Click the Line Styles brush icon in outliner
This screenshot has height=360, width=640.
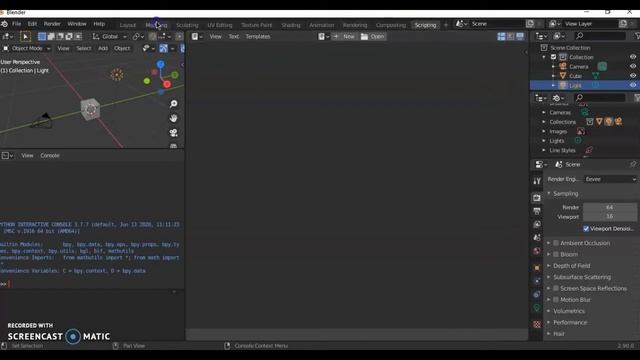[x=589, y=150]
